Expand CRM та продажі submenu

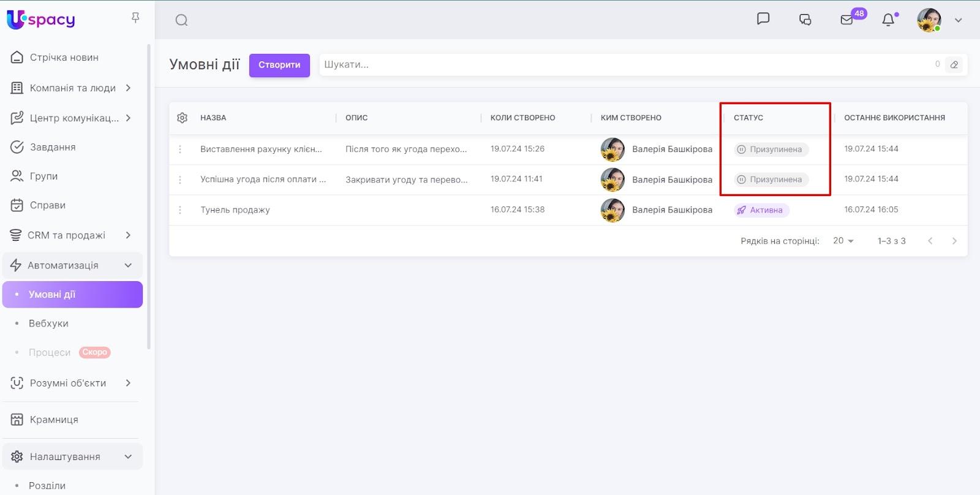(x=128, y=235)
